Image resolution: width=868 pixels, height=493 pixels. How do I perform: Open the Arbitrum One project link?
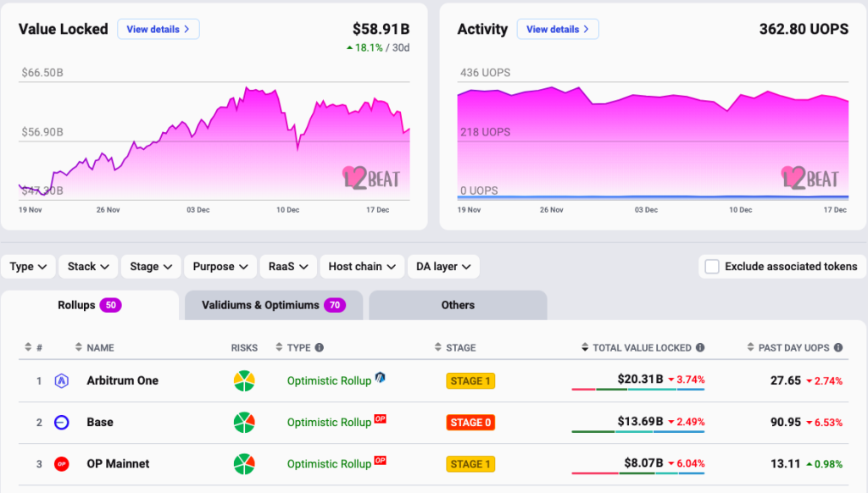coord(122,380)
